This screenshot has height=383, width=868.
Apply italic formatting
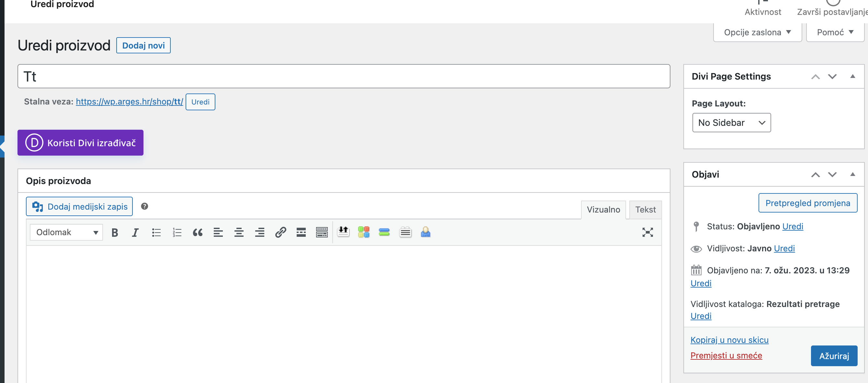pos(135,232)
